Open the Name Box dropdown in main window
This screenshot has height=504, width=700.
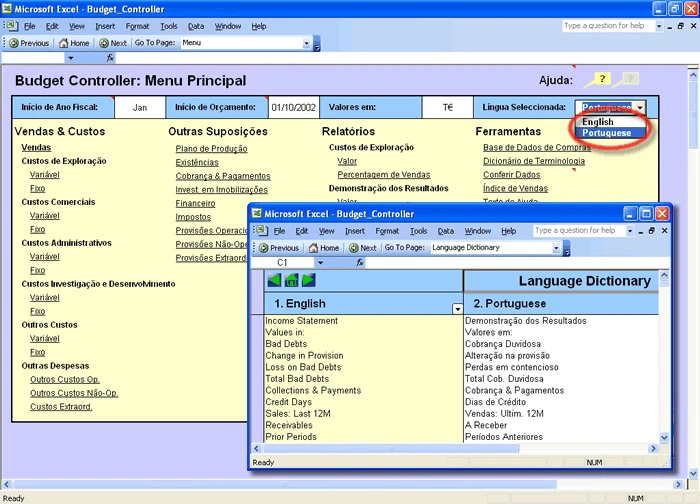(71, 58)
